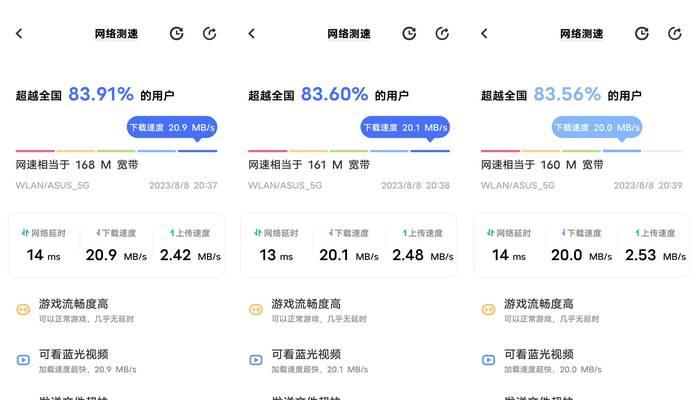Go back from the 83.56% speed test screen
The image size is (698, 400).
(x=484, y=33)
